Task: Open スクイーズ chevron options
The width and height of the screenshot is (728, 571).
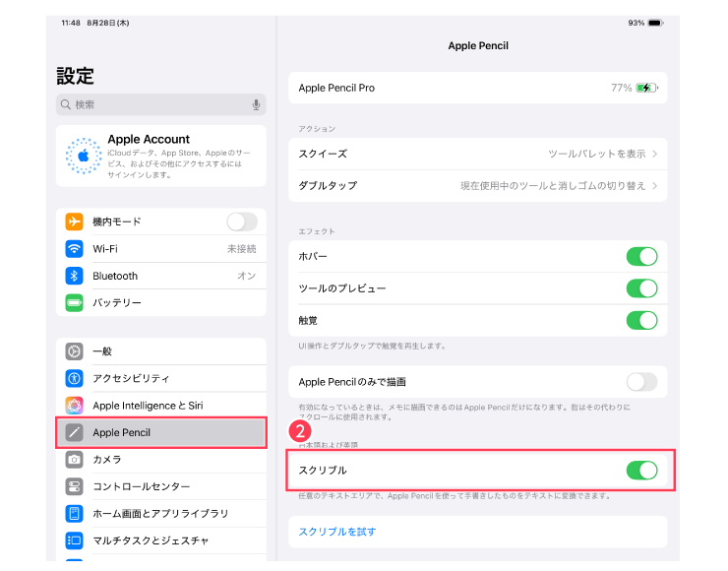Action: pyautogui.click(x=654, y=154)
